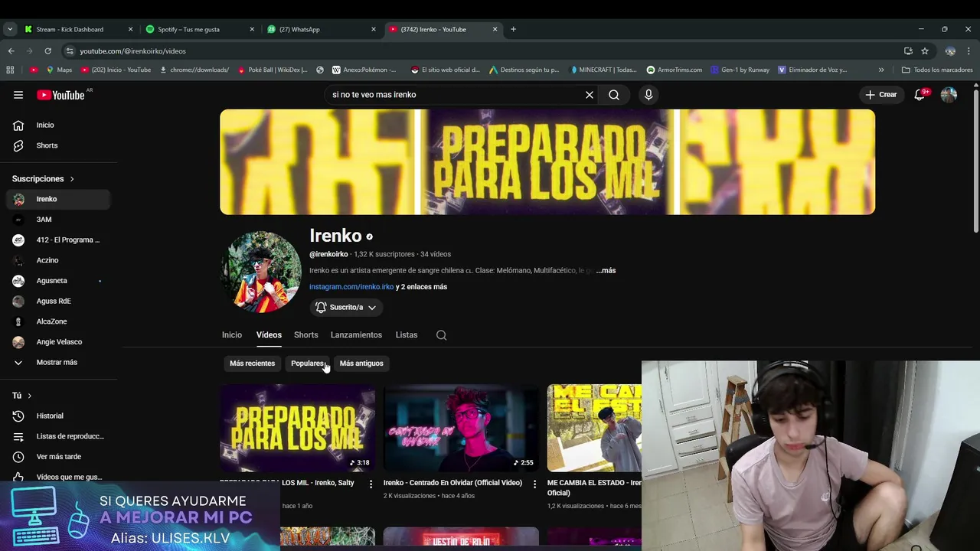This screenshot has width=980, height=551.
Task: Click the Irenko channel profile picture
Action: 261,272
